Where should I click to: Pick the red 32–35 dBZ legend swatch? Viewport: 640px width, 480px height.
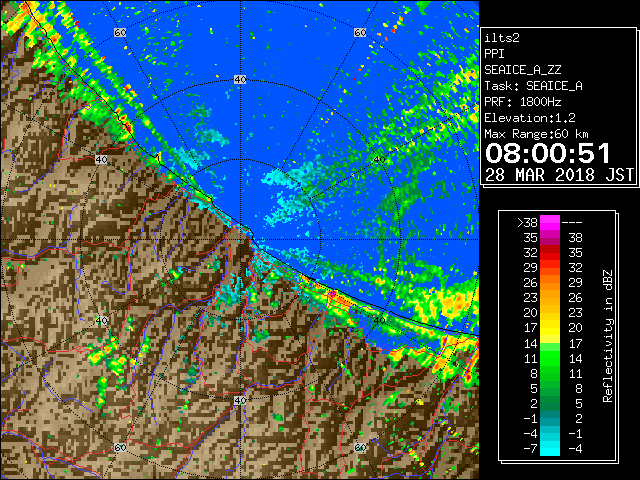[x=550, y=253]
